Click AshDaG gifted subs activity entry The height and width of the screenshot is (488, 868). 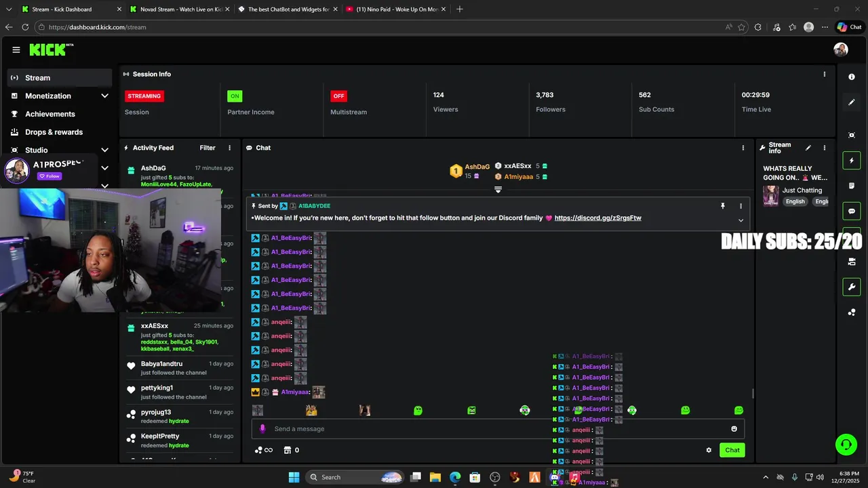pos(180,176)
